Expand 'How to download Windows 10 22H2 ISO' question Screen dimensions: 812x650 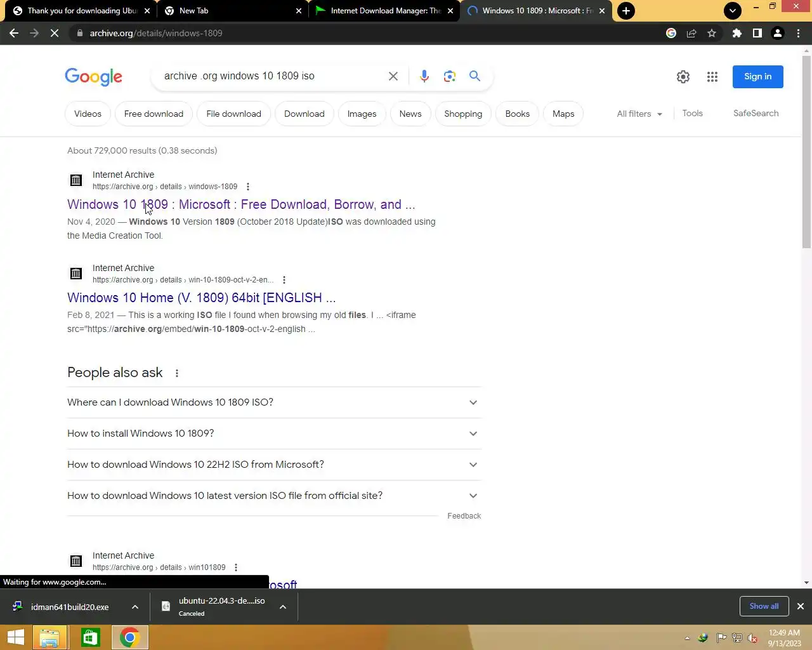click(274, 465)
